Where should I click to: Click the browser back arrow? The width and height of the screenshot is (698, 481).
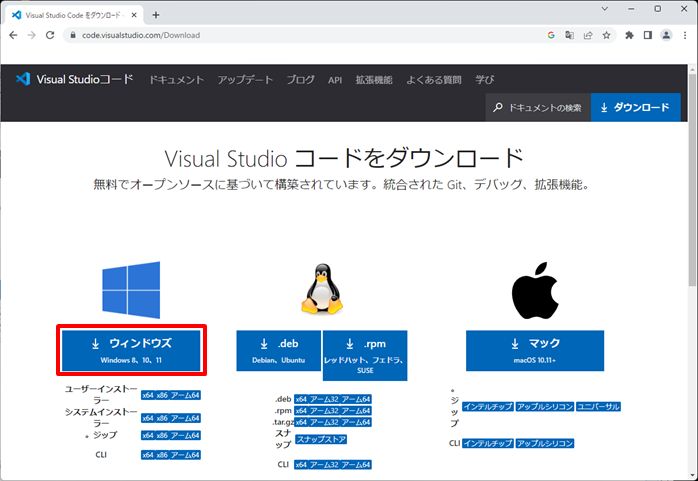click(x=13, y=35)
